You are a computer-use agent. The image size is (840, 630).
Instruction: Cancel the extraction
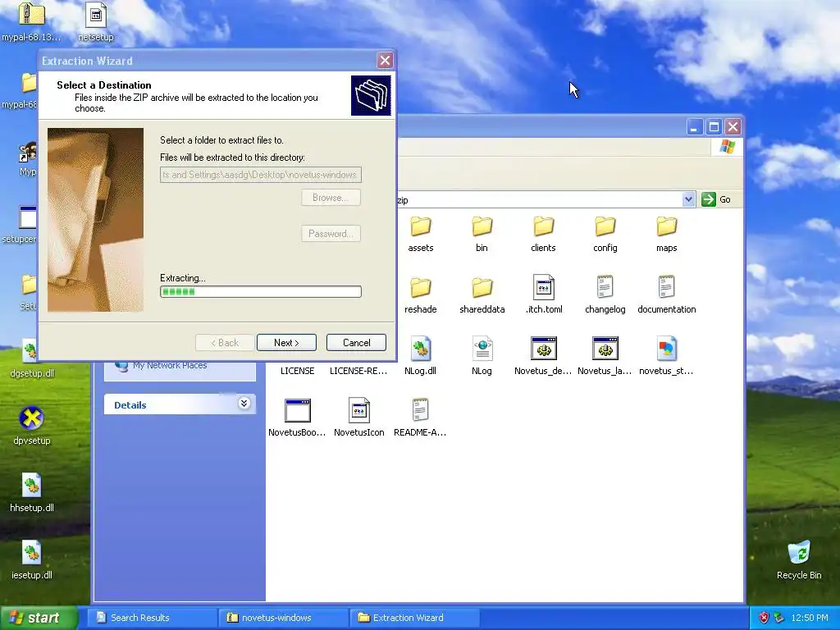coord(356,343)
